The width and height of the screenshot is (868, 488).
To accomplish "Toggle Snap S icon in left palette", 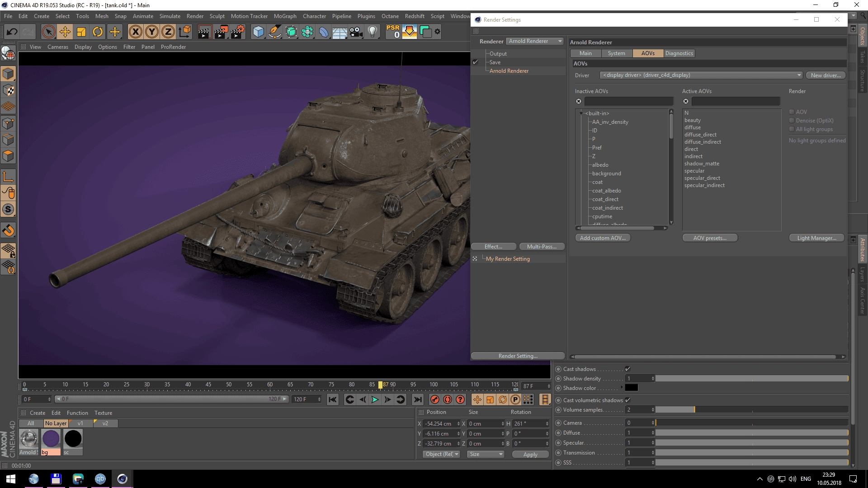I will [8, 209].
